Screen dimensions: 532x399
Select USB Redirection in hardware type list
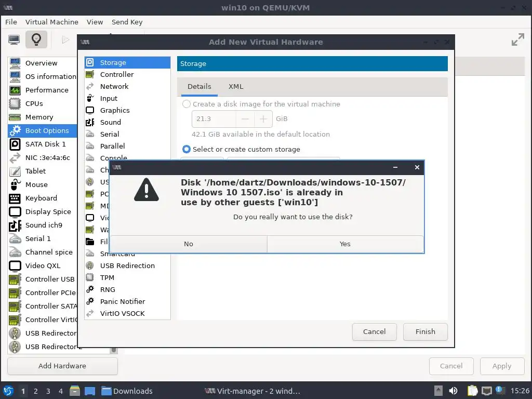coord(127,265)
